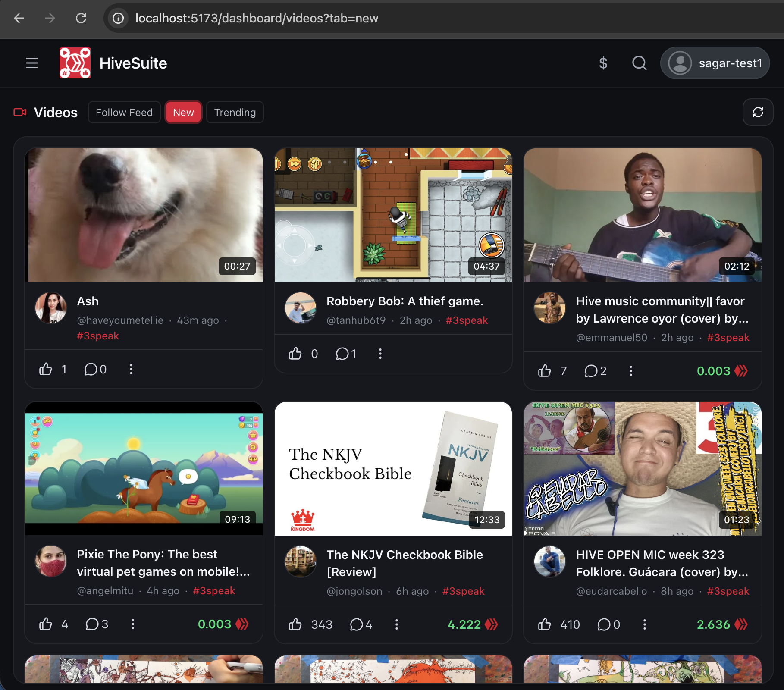Open more options for Ash video

point(131,369)
